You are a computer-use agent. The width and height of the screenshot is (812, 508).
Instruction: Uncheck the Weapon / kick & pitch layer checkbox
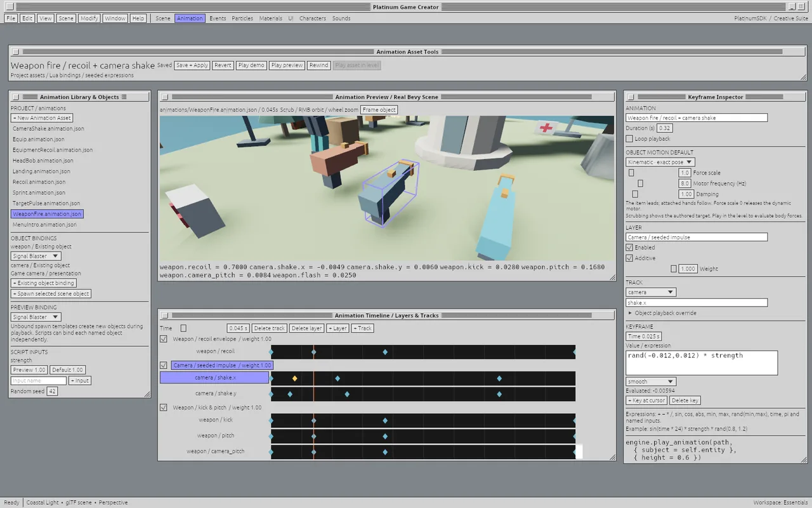164,408
